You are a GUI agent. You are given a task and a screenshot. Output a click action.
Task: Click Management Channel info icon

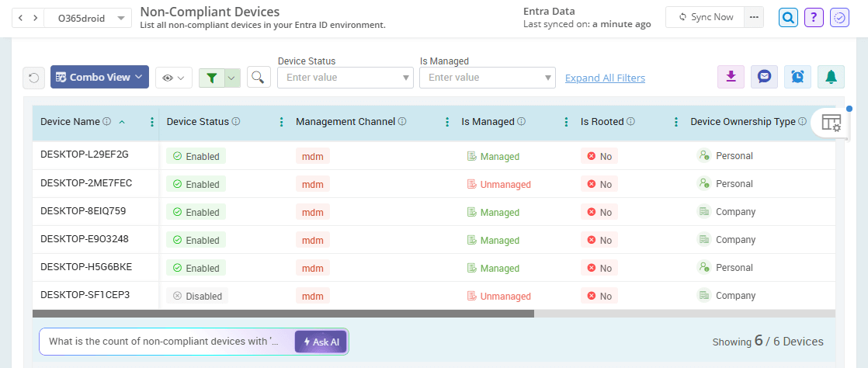(x=402, y=122)
